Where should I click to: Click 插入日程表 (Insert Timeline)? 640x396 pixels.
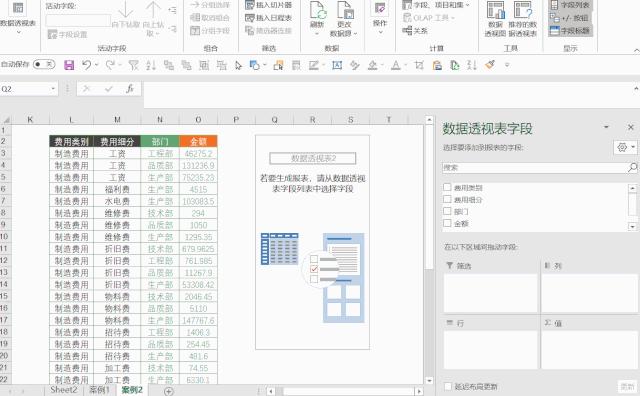coord(269,18)
